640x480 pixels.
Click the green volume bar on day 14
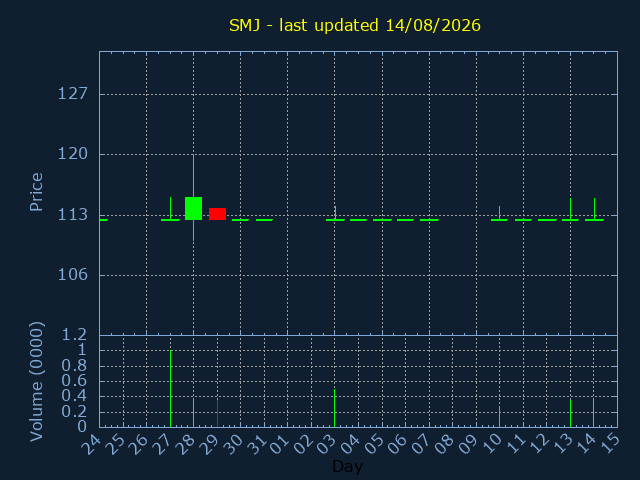(593, 413)
